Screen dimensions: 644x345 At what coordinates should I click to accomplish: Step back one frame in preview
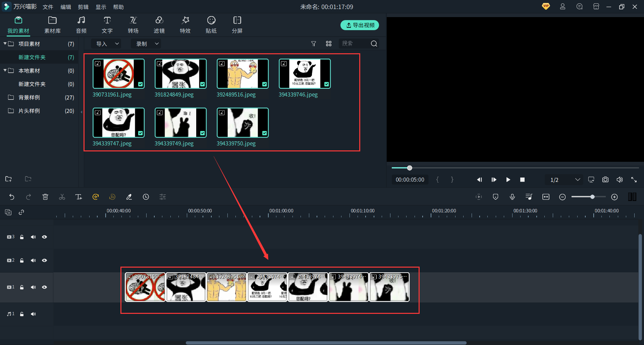[480, 180]
